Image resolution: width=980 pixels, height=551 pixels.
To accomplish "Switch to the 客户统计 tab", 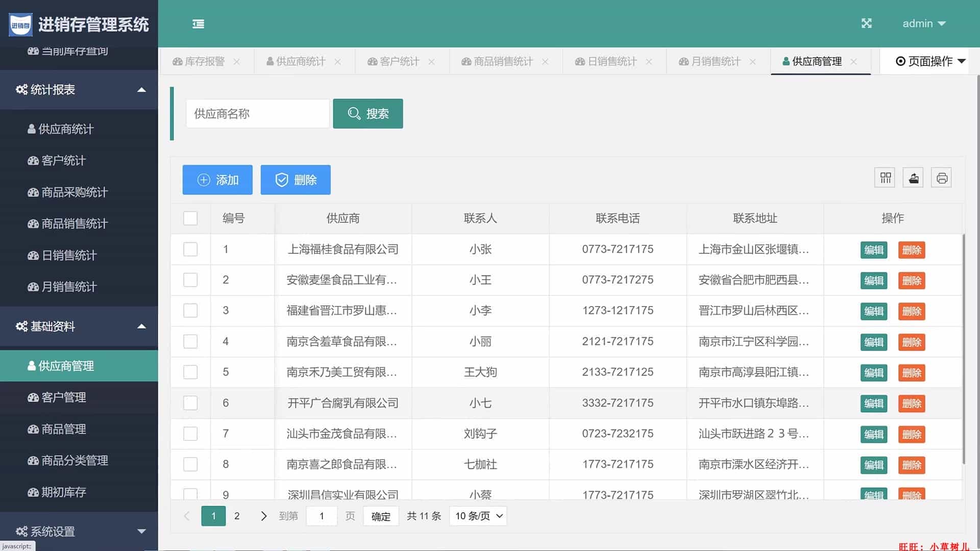I will coord(393,62).
